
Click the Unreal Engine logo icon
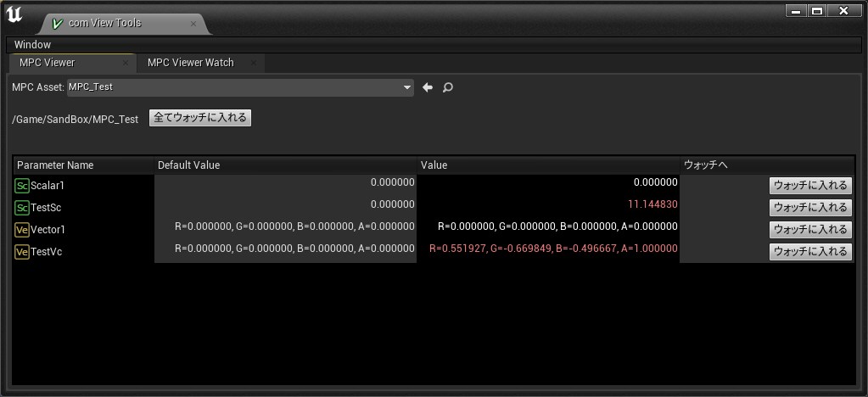[x=14, y=15]
